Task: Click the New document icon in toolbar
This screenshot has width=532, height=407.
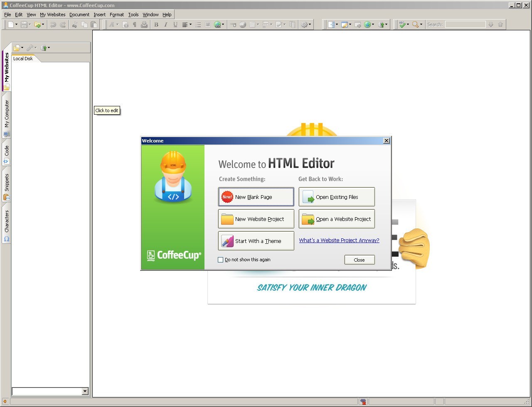Action: [x=11, y=25]
